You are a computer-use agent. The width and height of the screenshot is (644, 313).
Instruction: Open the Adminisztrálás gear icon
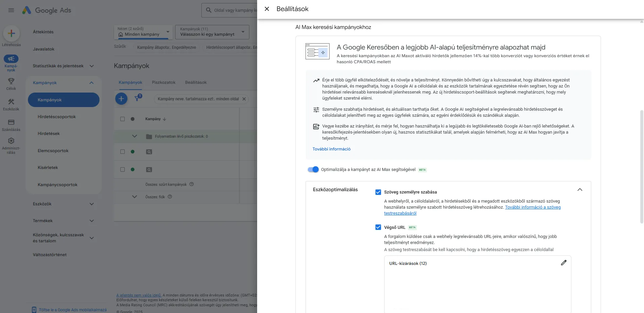11,141
